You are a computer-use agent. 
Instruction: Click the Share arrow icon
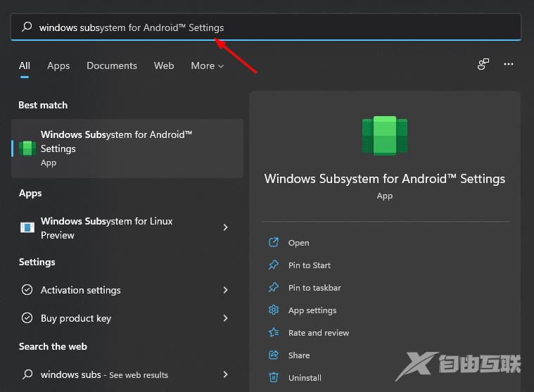coord(274,355)
